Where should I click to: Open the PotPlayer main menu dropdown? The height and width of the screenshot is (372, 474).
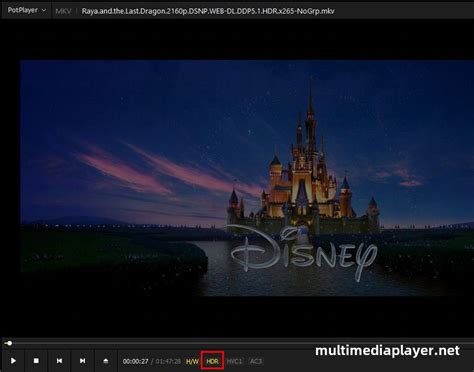(26, 10)
